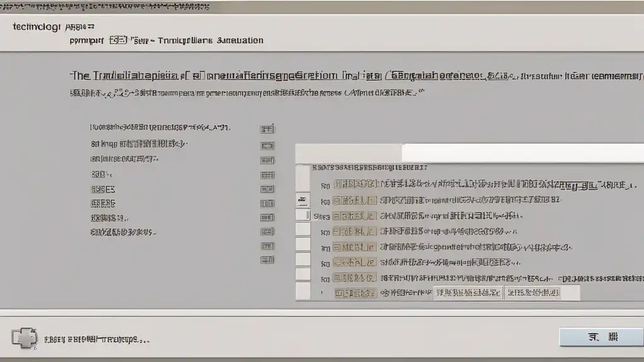The width and height of the screenshot is (644, 362).
Task: Click the tan tag in the "3m" row
Action: (354, 247)
